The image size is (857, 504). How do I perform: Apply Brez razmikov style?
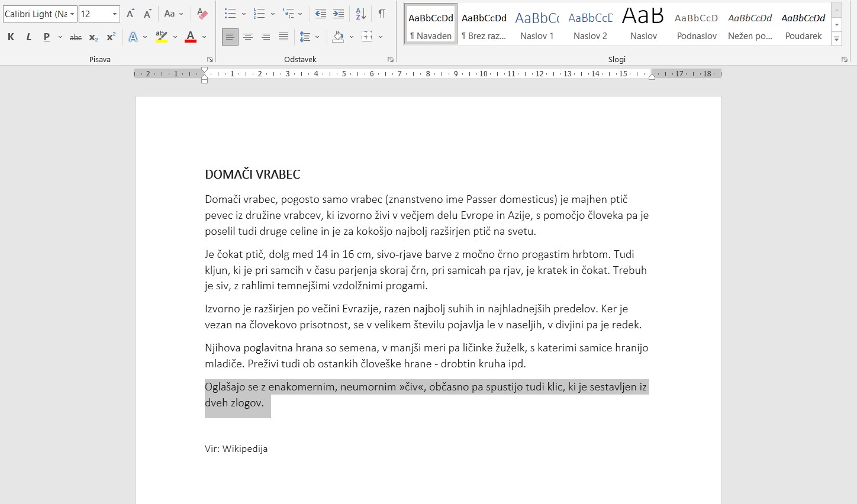(484, 24)
